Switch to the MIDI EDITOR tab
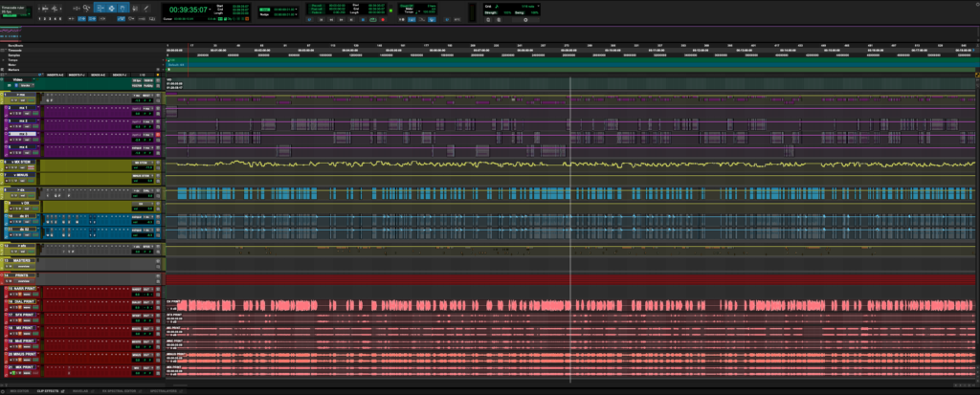Screen dimensions: 980x395 [x=19, y=392]
